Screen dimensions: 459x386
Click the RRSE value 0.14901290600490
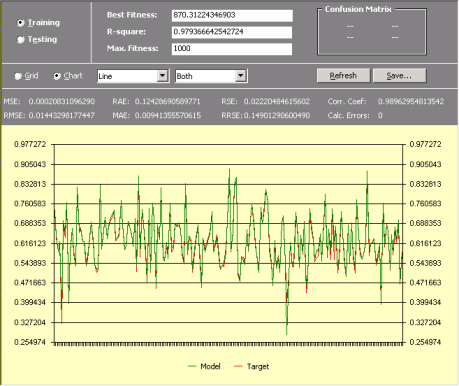(277, 115)
